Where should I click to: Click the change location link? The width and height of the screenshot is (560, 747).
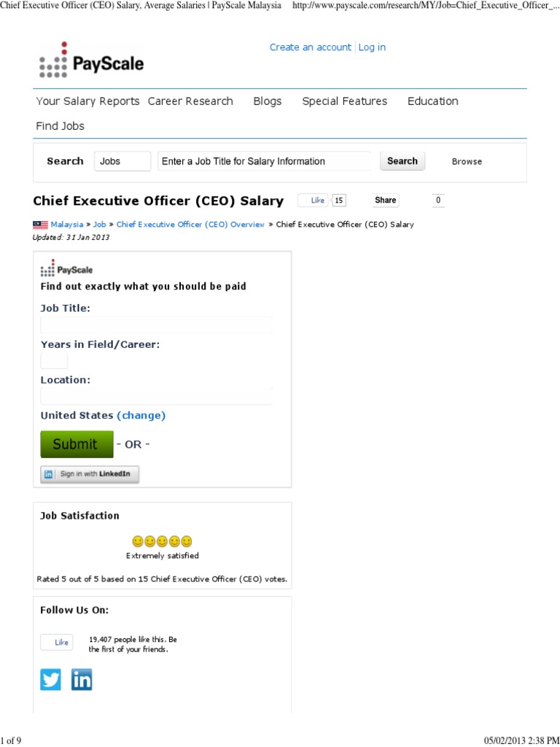click(x=141, y=416)
